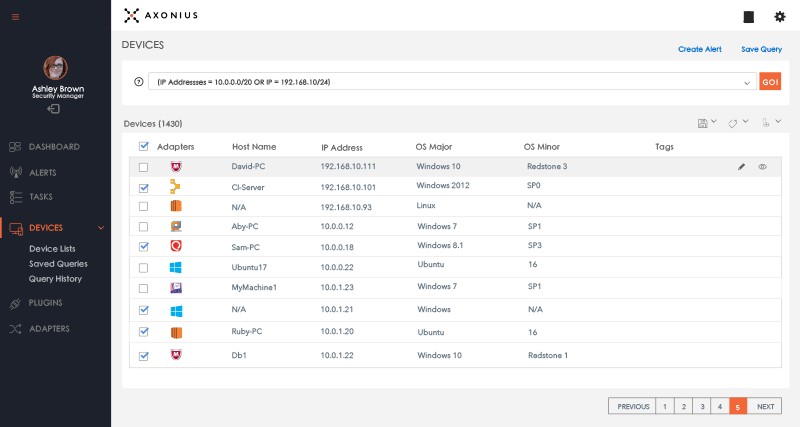Check the checkbox for David-PC
Viewport: 800px width, 427px height.
coord(144,167)
